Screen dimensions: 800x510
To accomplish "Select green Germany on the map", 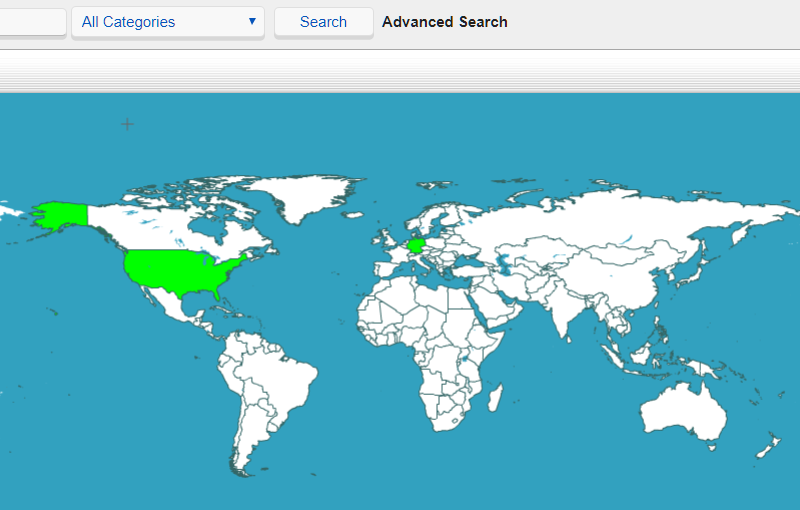I will (418, 246).
